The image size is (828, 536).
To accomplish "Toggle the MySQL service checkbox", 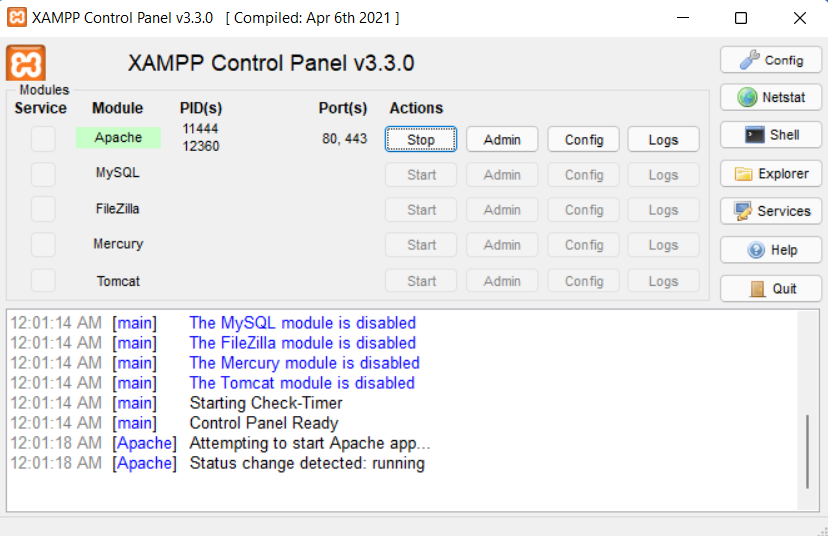I will [43, 174].
